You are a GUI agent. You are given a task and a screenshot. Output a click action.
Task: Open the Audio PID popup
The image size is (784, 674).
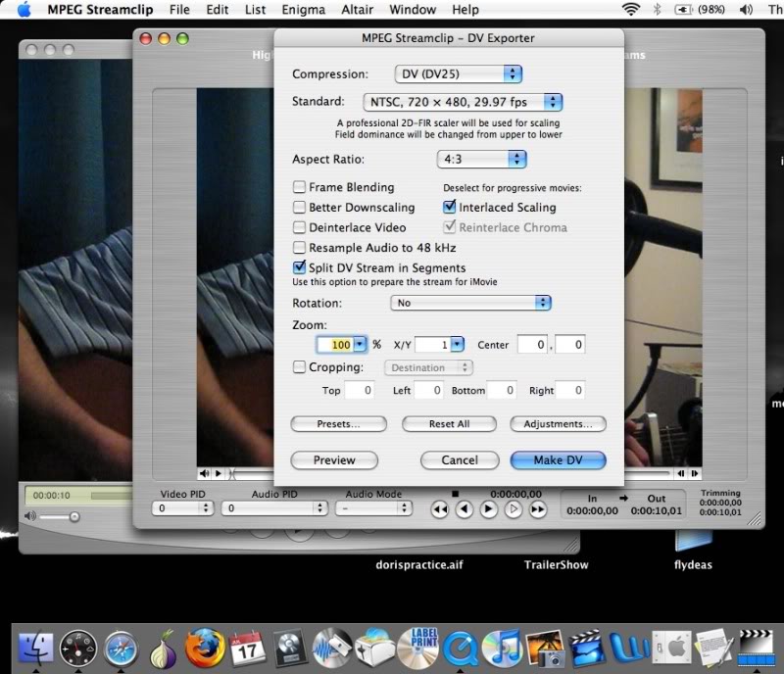(x=274, y=508)
